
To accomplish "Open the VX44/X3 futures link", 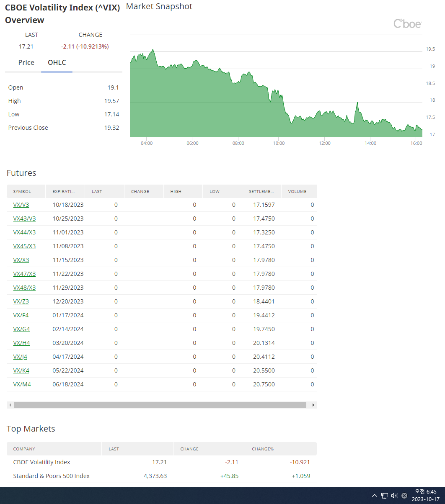I will click(24, 233).
